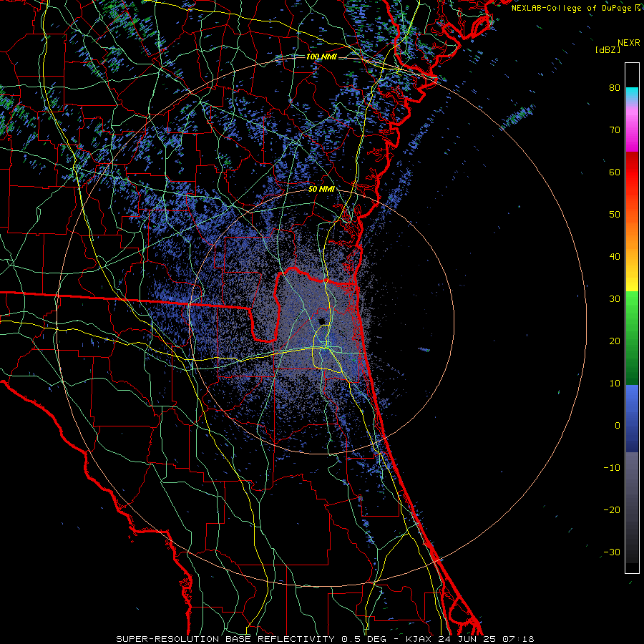
Task: Click the -10 dBZ scale value
Action: tap(612, 468)
